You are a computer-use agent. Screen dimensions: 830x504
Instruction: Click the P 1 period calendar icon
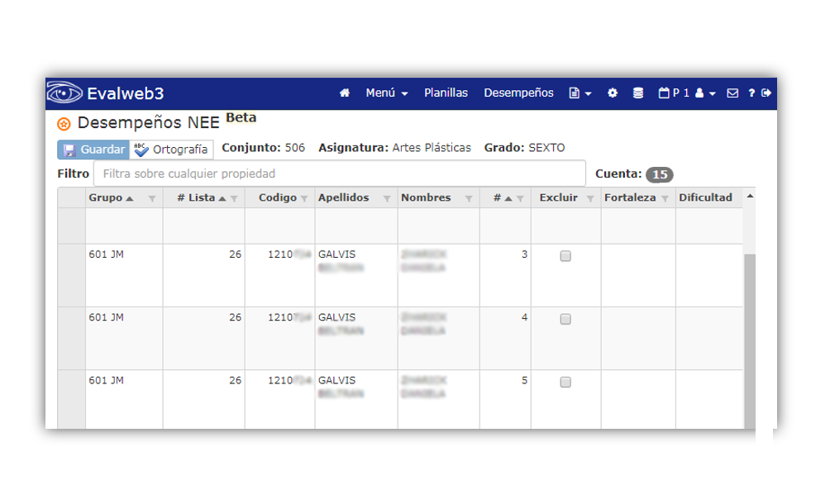(673, 93)
